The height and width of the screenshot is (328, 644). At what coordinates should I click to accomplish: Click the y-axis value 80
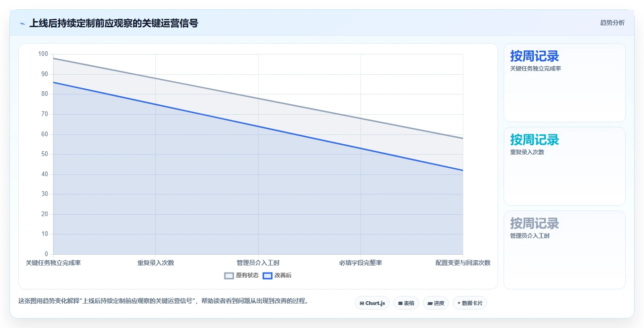(45, 94)
